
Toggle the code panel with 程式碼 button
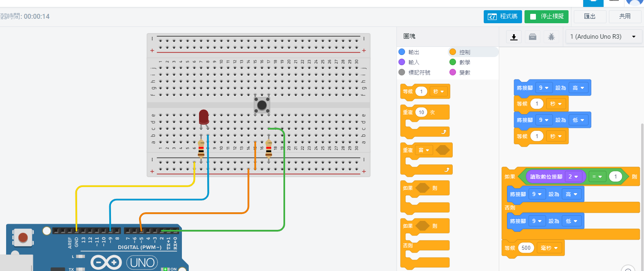coord(502,17)
